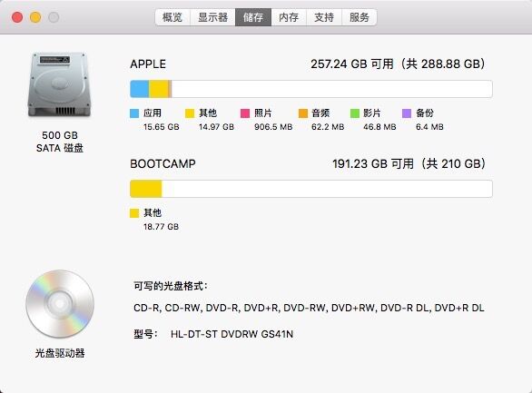
Task: Switch to the 概览 tab
Action: pyautogui.click(x=172, y=17)
